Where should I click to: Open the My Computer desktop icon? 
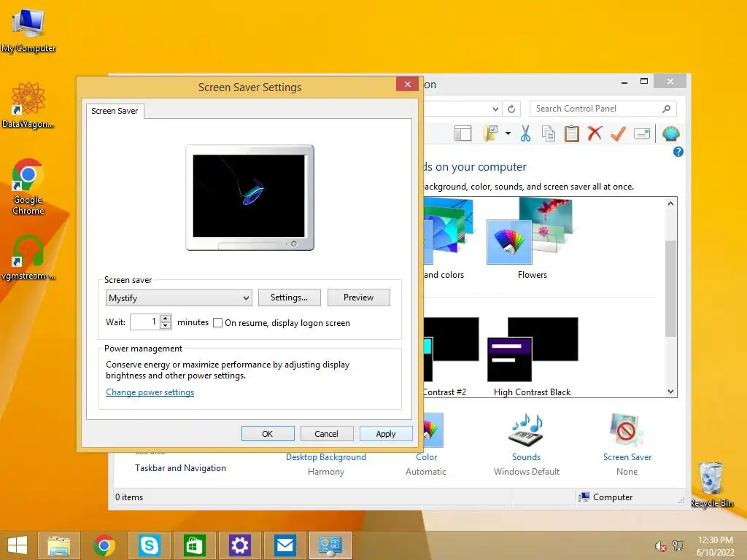click(x=28, y=31)
